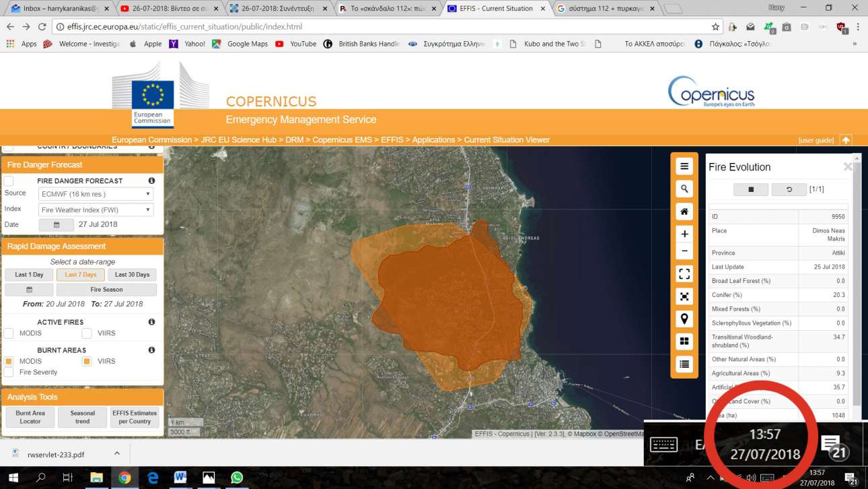
Task: Open the forecast Date calendar picker
Action: point(57,225)
